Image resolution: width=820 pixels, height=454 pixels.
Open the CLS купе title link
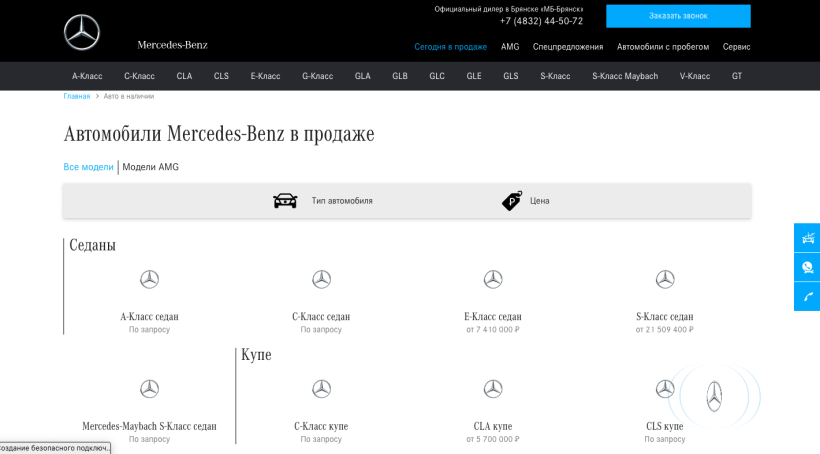[665, 426]
